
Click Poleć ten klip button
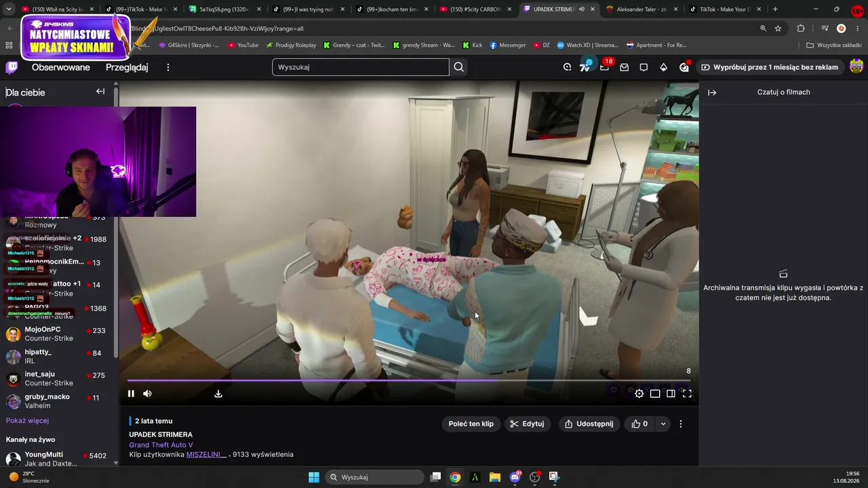471,424
